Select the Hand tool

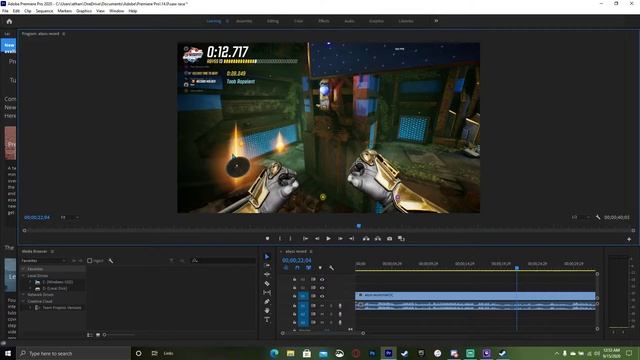[267, 311]
